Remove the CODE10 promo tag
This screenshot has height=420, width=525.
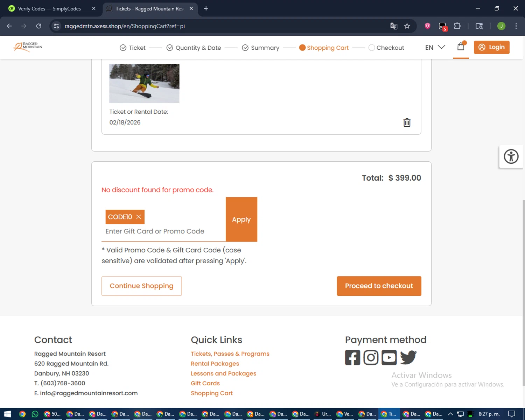click(x=139, y=217)
